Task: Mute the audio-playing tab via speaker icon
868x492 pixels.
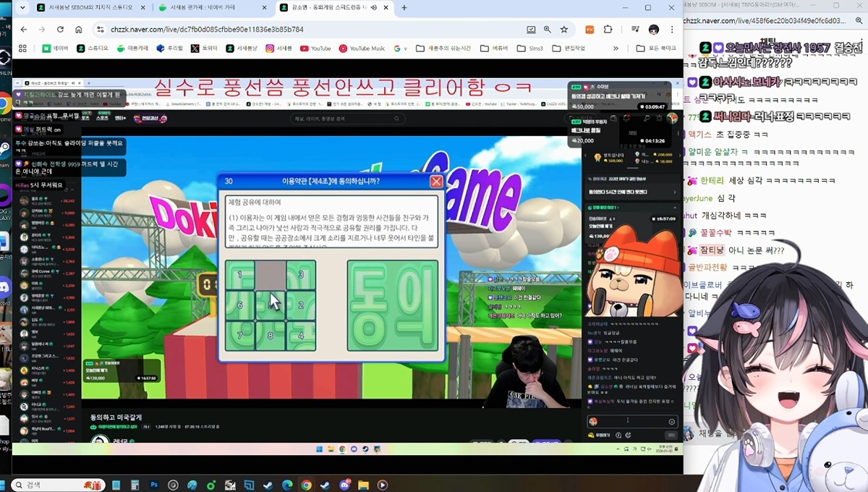Action: 373,8
